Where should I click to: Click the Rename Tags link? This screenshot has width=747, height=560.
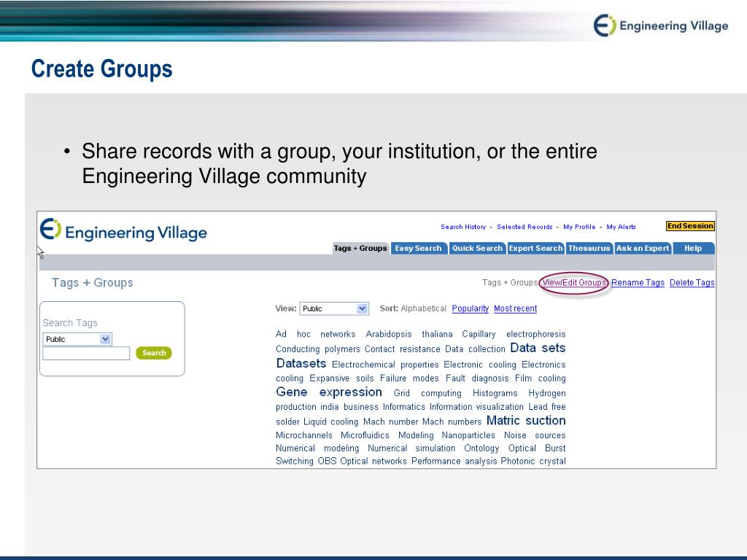click(x=638, y=283)
